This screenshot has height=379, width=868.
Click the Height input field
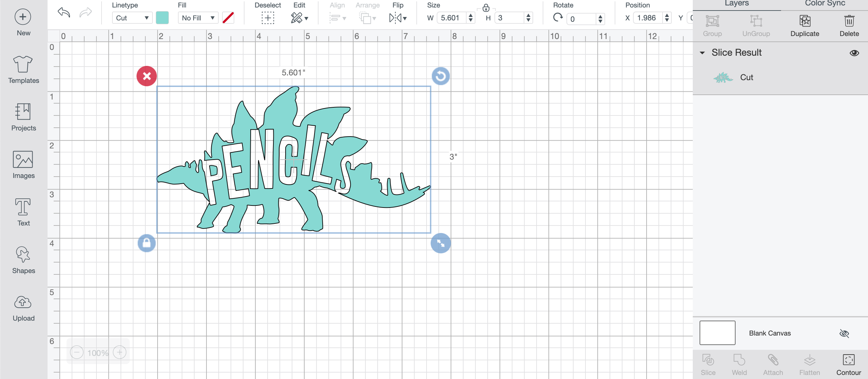(510, 18)
